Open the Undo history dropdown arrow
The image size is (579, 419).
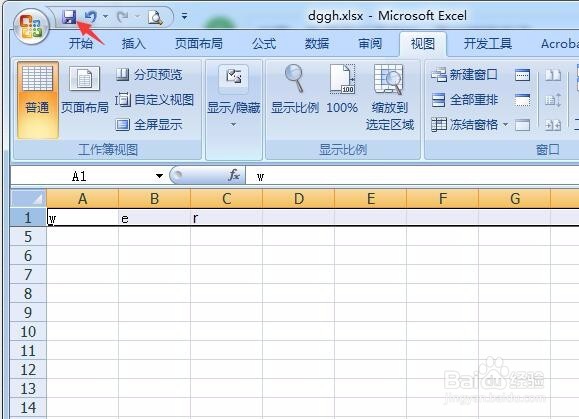[x=105, y=17]
